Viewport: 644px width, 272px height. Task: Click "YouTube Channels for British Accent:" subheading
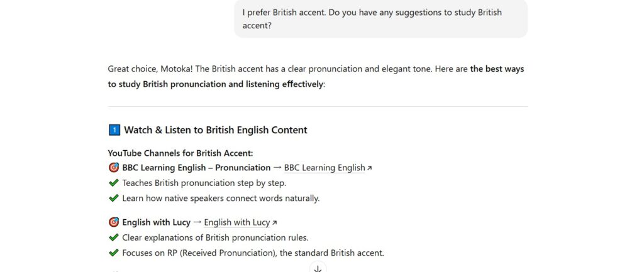coord(180,153)
